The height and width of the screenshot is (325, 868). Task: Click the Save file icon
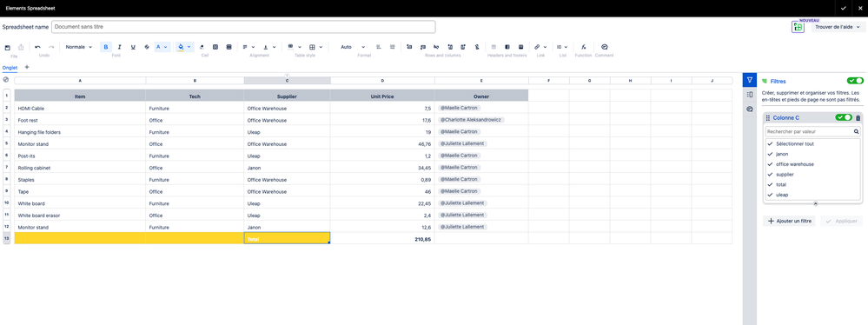point(7,47)
